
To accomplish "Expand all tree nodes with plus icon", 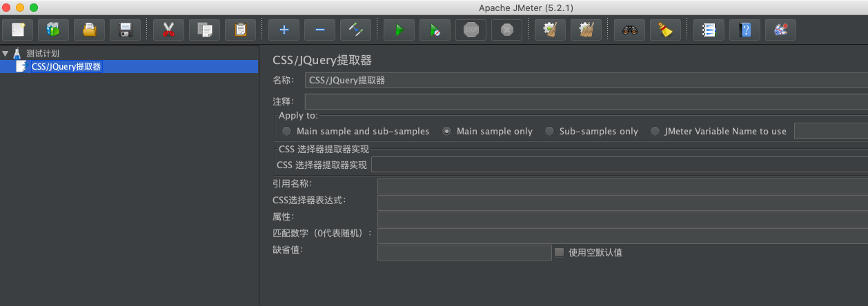I will (x=284, y=30).
